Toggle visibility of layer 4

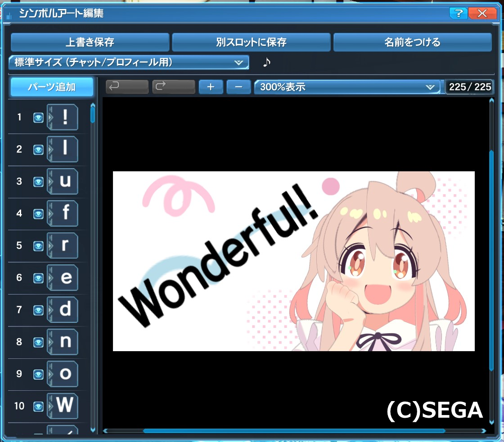pos(38,214)
